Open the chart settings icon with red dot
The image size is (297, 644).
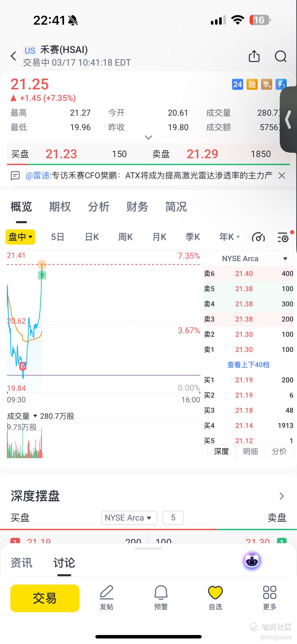point(283,237)
